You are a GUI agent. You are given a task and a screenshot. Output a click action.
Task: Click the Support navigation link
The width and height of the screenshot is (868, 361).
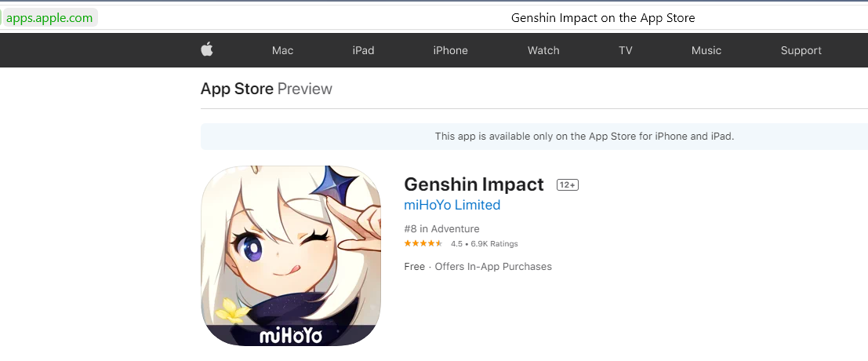click(x=801, y=50)
